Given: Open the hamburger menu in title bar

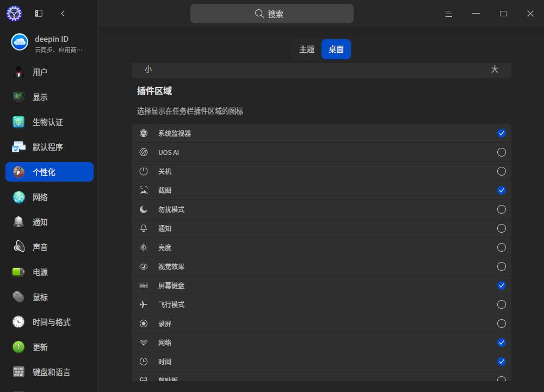Looking at the screenshot, I should point(449,14).
